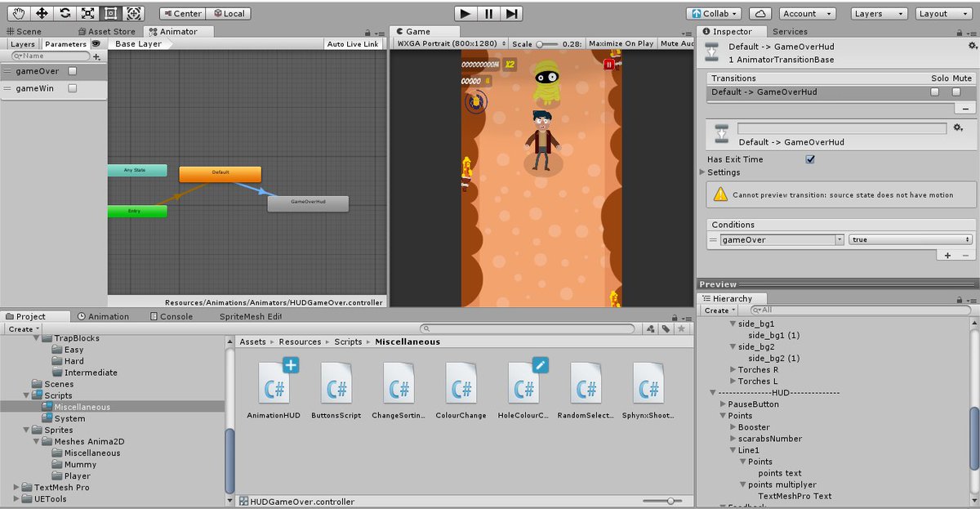Switch to the Scene tab

click(x=23, y=32)
